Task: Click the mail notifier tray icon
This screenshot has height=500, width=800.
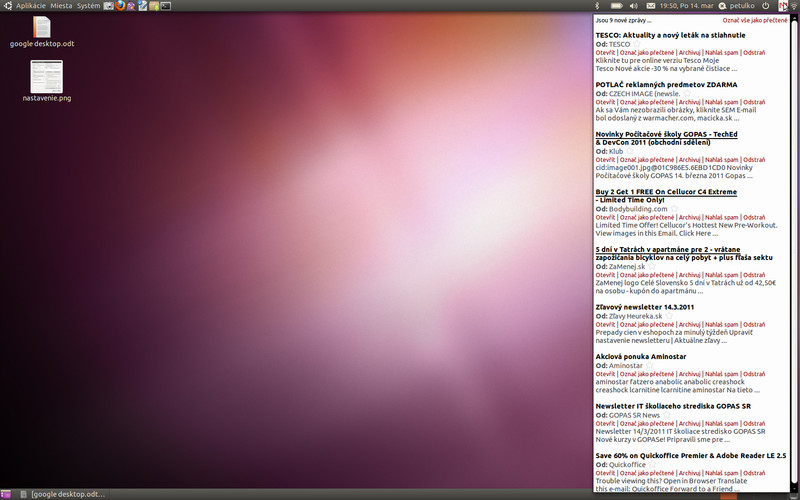Action: 783,6
